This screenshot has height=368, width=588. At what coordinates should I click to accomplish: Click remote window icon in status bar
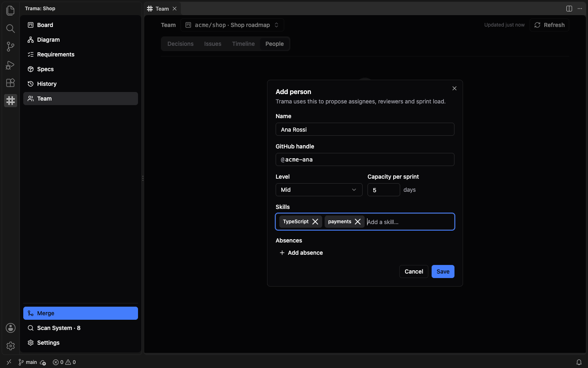[9, 362]
